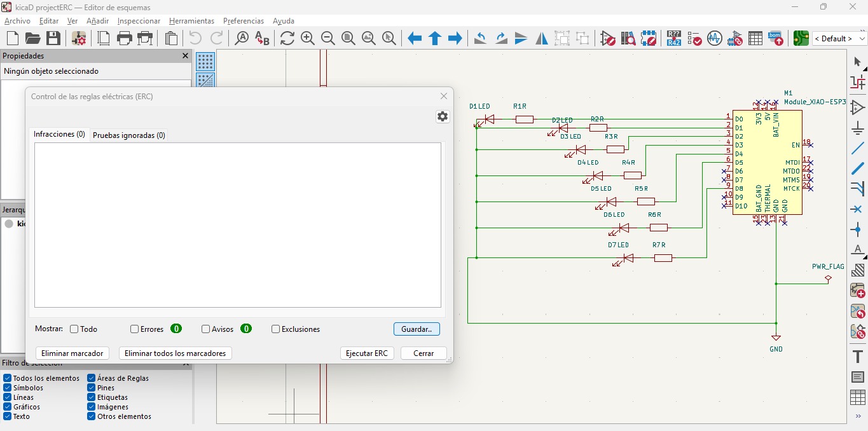Select the Infracciones tab
Viewport: 868px width, 431px height.
[59, 135]
